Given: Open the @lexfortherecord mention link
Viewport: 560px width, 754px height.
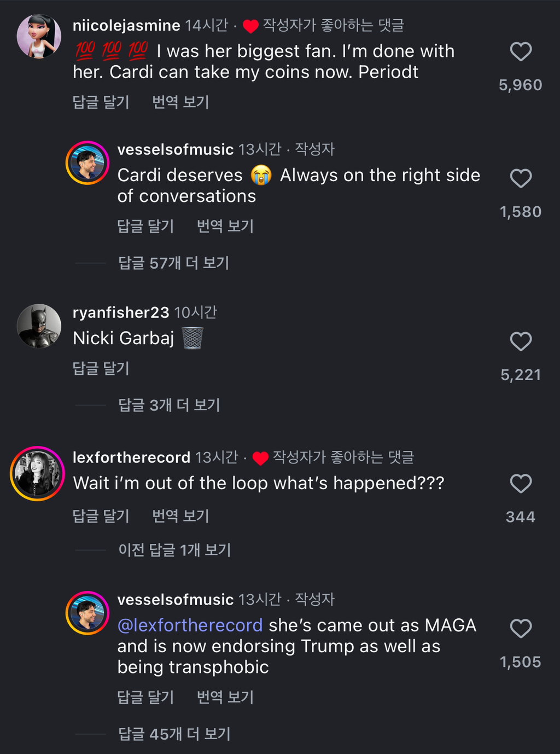Looking at the screenshot, I should (x=190, y=625).
